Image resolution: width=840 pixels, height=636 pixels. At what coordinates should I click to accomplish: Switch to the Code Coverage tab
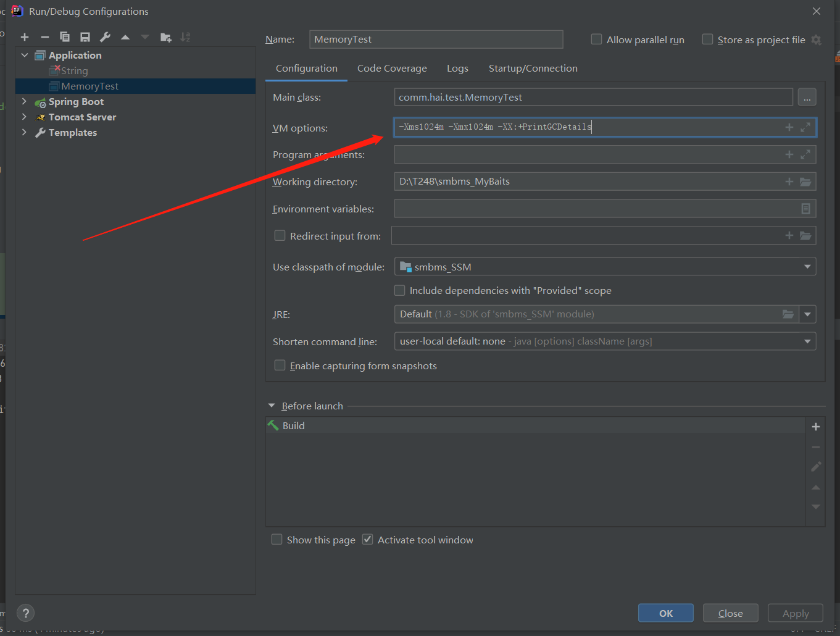pyautogui.click(x=392, y=69)
